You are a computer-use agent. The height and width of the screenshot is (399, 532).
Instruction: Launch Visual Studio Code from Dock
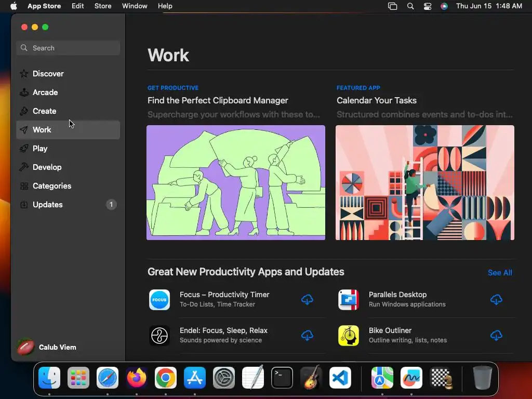click(340, 378)
